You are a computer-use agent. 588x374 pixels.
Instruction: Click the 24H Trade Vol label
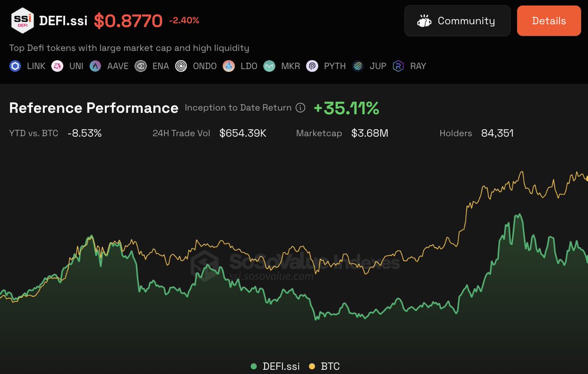[x=181, y=133]
